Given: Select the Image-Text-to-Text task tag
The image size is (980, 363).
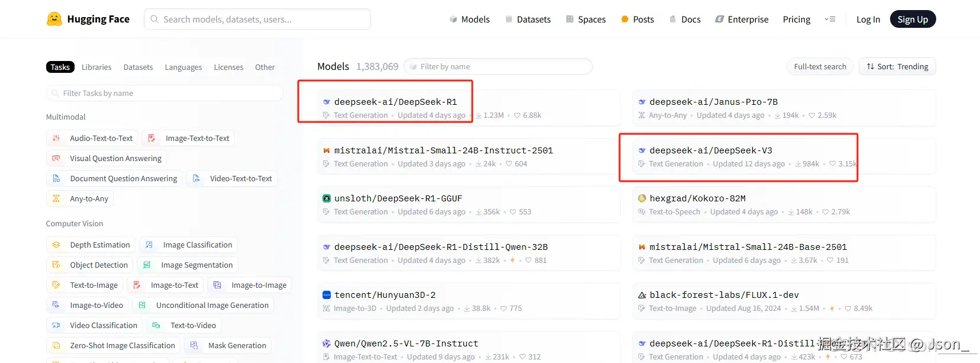Looking at the screenshot, I should coord(188,138).
